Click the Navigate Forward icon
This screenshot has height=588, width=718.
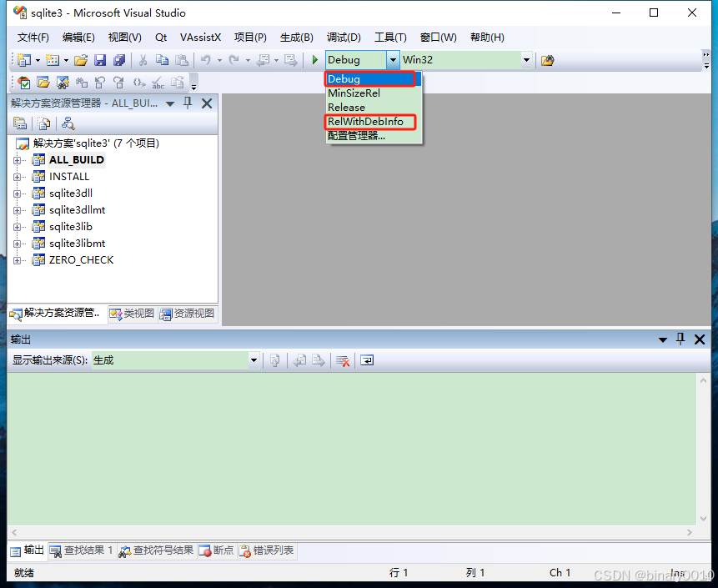point(290,60)
